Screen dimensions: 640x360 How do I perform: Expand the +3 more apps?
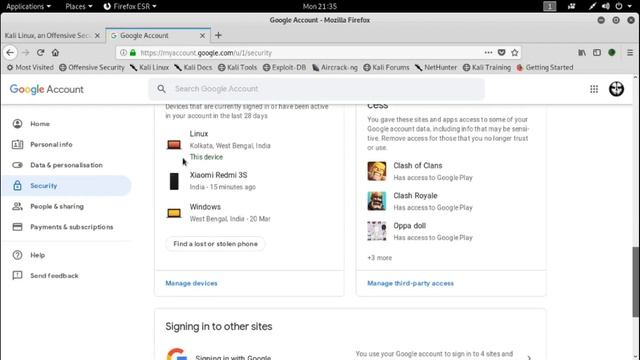(380, 258)
